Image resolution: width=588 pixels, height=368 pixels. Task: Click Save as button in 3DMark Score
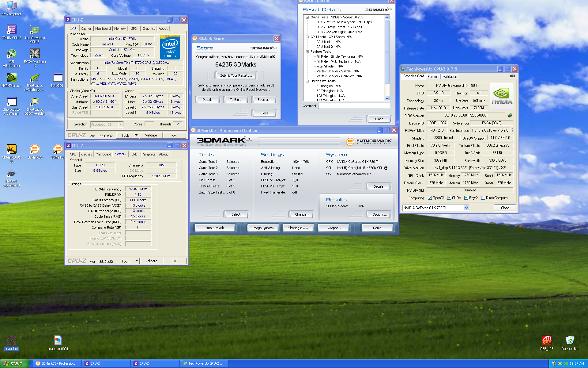click(265, 100)
